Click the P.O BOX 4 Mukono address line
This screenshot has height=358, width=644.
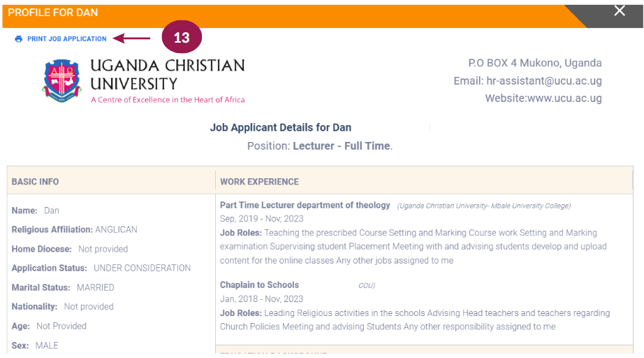(x=535, y=63)
